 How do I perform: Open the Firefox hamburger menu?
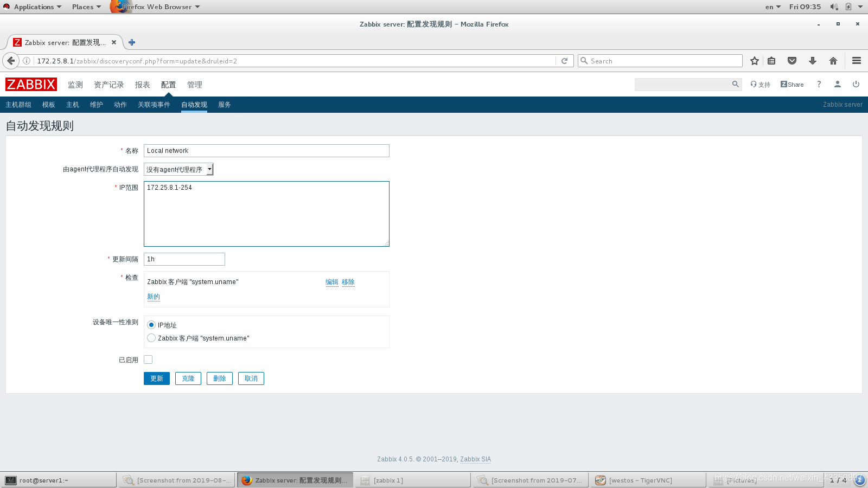857,61
